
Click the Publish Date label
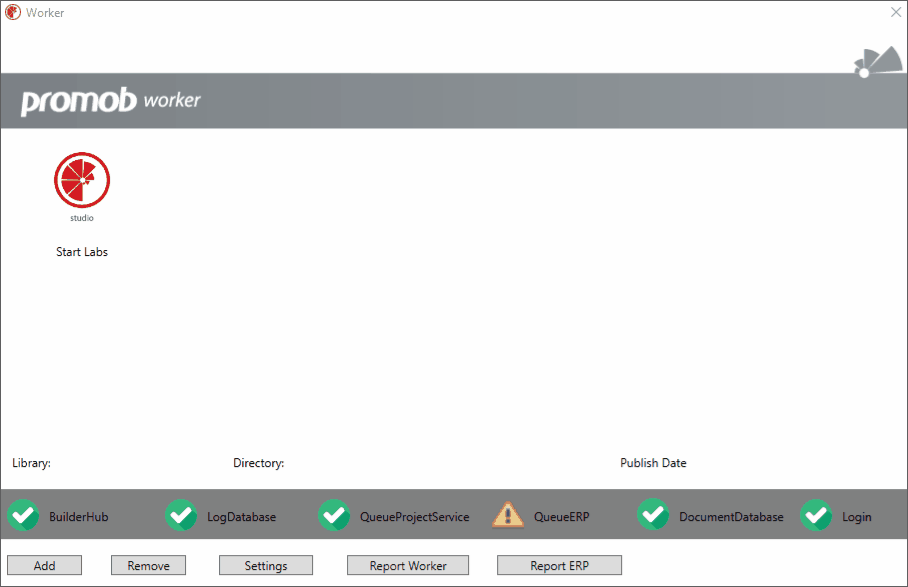coord(653,463)
